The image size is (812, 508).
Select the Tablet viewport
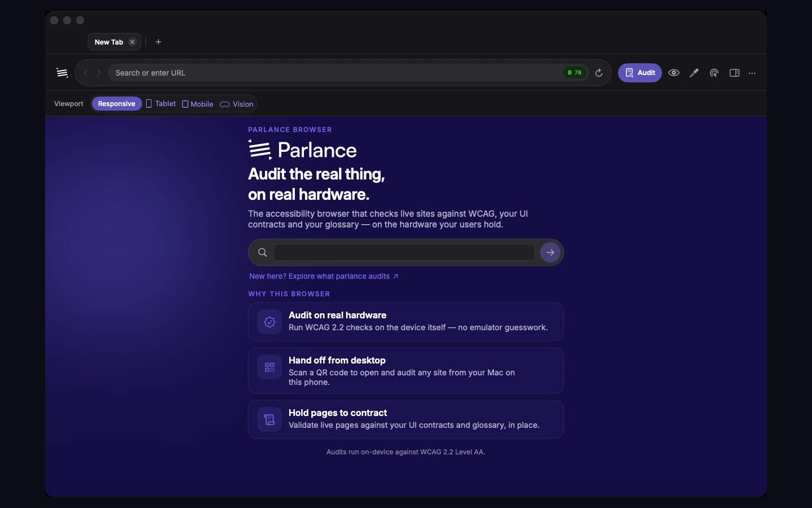[161, 104]
